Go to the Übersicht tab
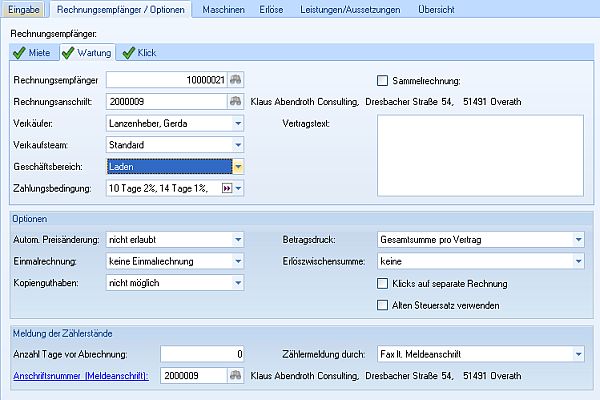The image size is (600, 400). (437, 9)
